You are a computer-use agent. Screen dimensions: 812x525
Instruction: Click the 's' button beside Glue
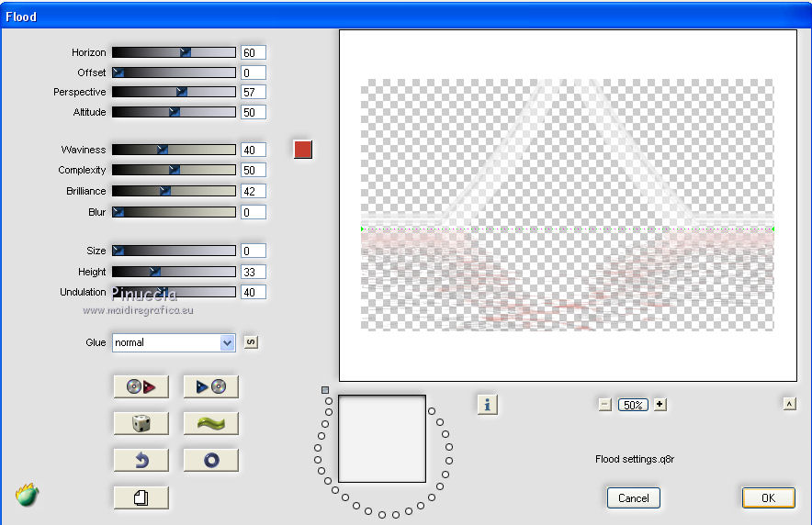251,342
